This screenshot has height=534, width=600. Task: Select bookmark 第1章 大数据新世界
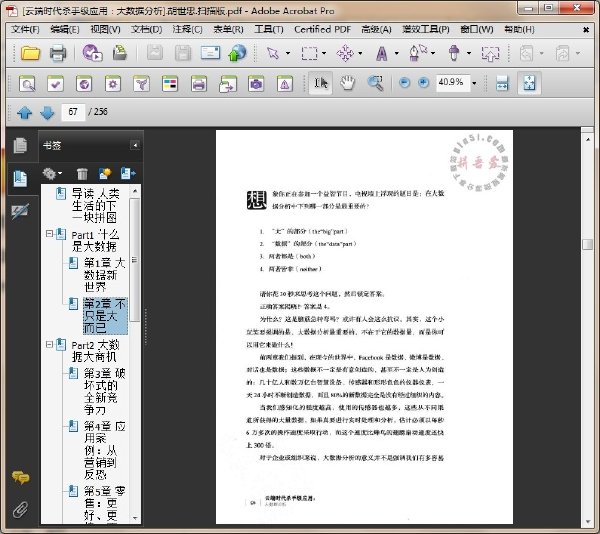click(104, 274)
